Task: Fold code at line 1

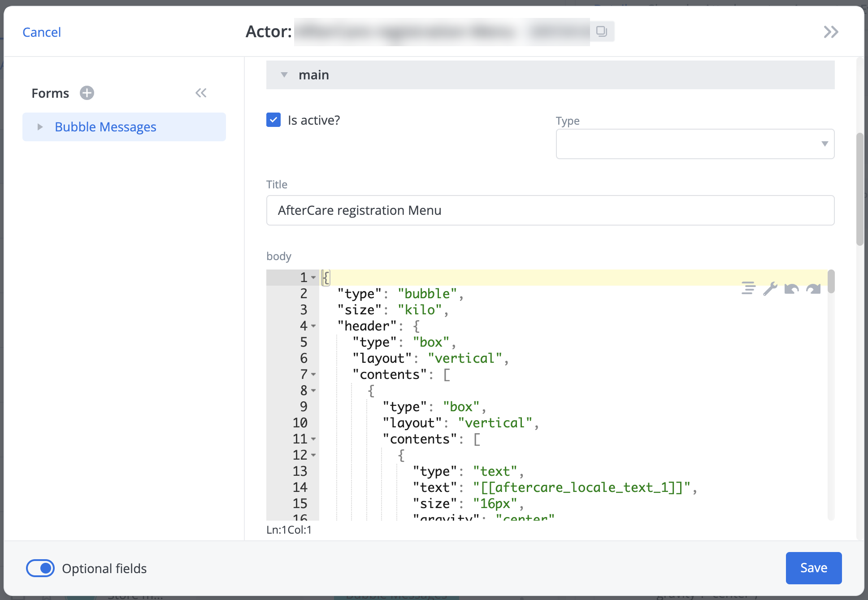Action: point(313,278)
